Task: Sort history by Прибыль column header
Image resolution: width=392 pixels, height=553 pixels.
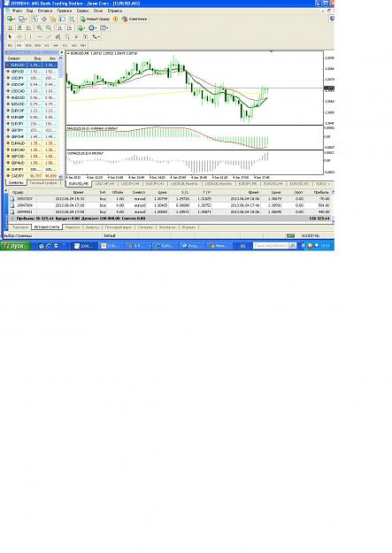Action: click(319, 193)
